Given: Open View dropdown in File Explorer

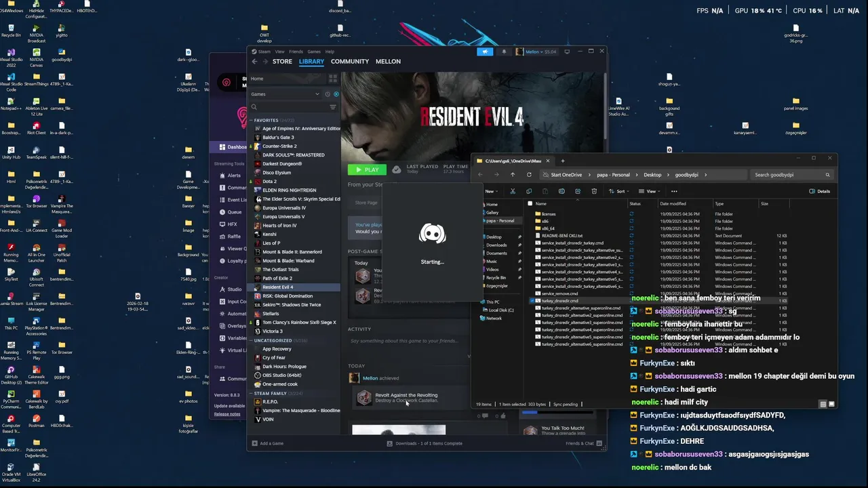Looking at the screenshot, I should tap(651, 191).
